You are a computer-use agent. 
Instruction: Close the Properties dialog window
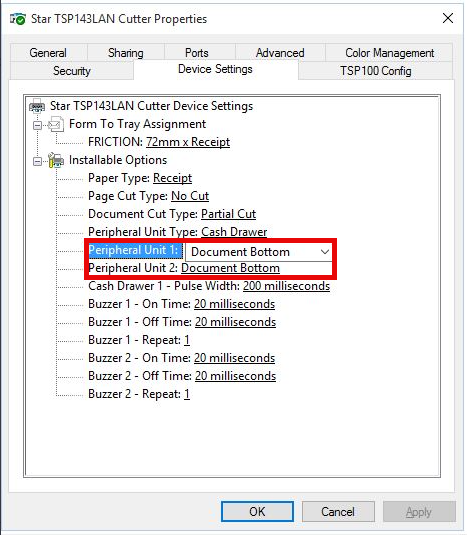(x=448, y=18)
